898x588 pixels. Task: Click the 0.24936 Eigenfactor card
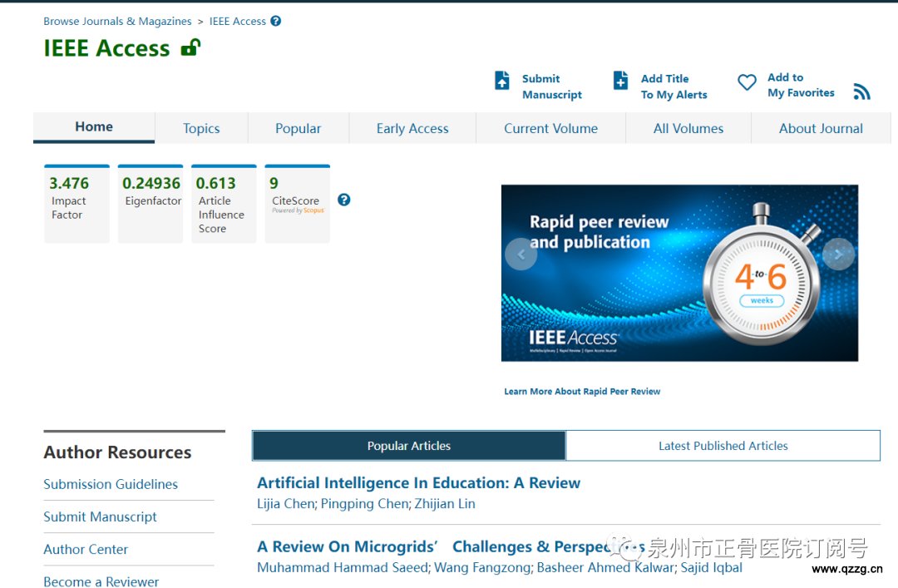click(x=150, y=204)
